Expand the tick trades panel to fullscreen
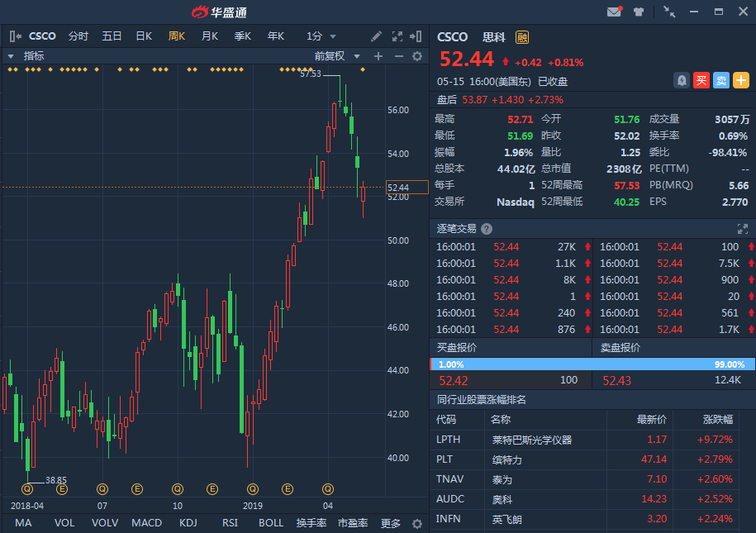The image size is (756, 533). pyautogui.click(x=742, y=229)
